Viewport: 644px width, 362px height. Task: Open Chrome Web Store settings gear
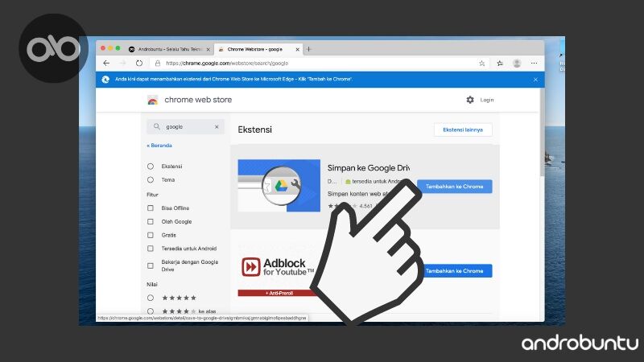point(470,100)
